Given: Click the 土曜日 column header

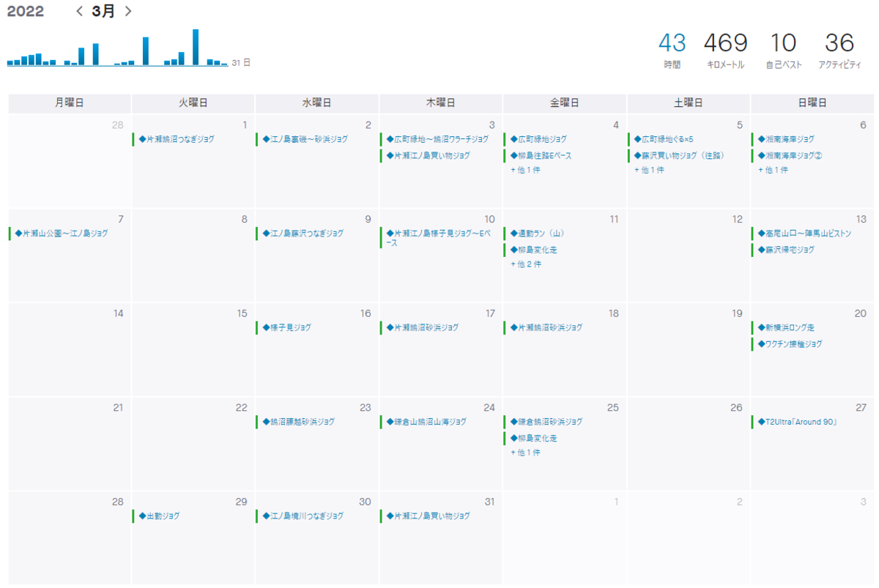Looking at the screenshot, I should [689, 103].
